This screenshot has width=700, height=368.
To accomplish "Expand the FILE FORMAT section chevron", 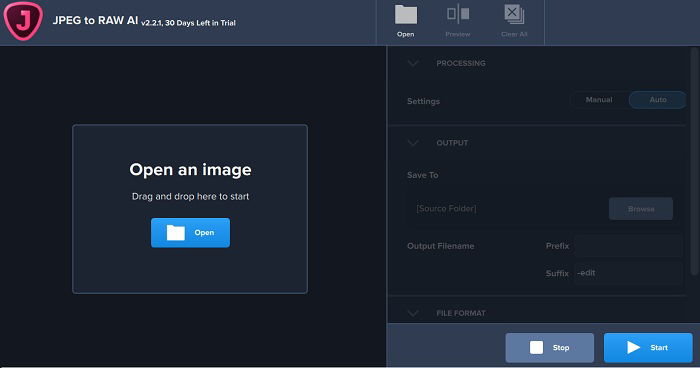I will pos(413,313).
